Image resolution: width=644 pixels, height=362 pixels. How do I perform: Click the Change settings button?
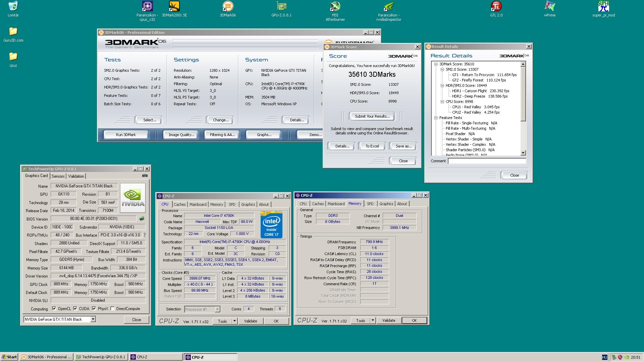(x=220, y=120)
